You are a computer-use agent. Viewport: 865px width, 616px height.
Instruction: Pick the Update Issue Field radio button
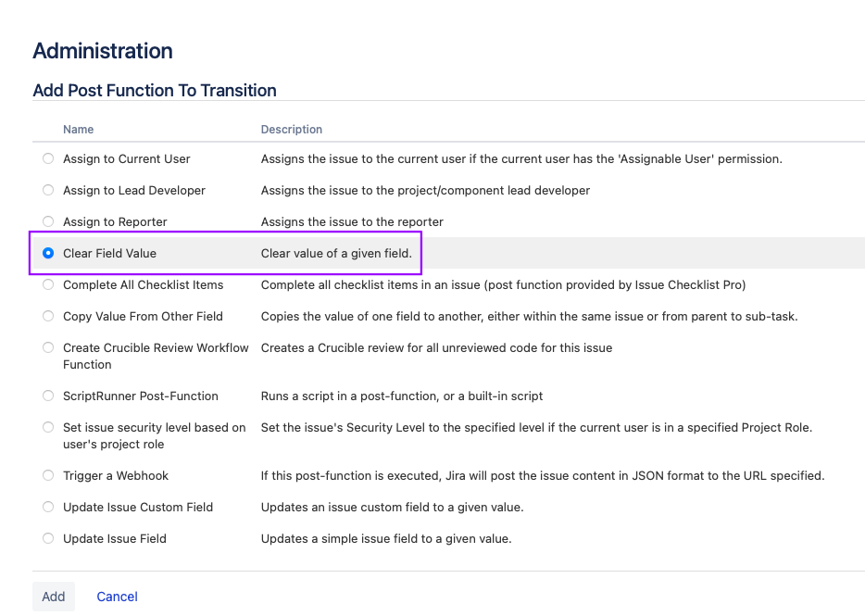click(x=48, y=539)
